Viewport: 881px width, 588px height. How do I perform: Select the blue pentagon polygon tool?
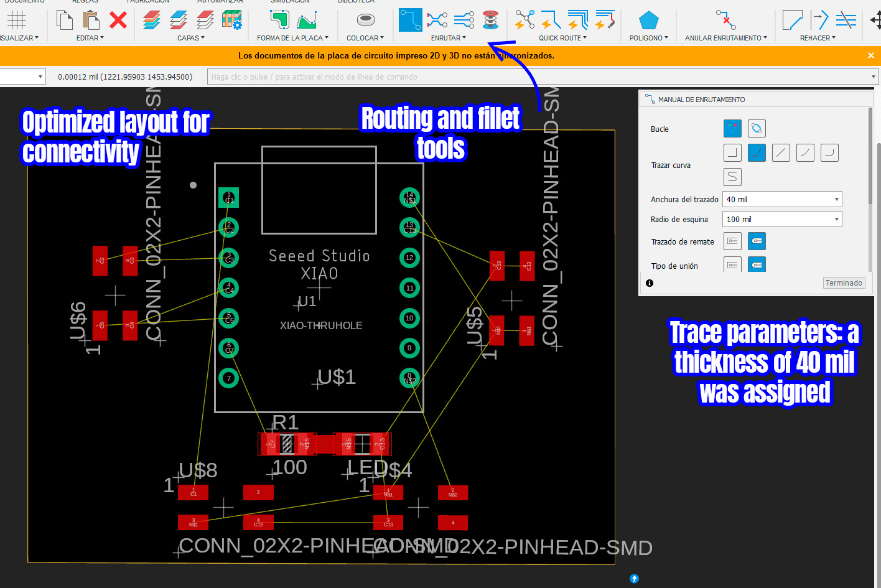pos(649,20)
